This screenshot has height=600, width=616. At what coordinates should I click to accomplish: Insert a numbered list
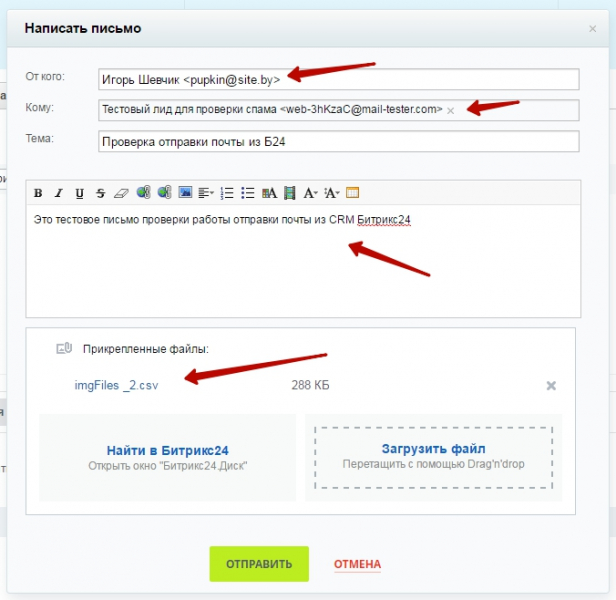tap(227, 193)
